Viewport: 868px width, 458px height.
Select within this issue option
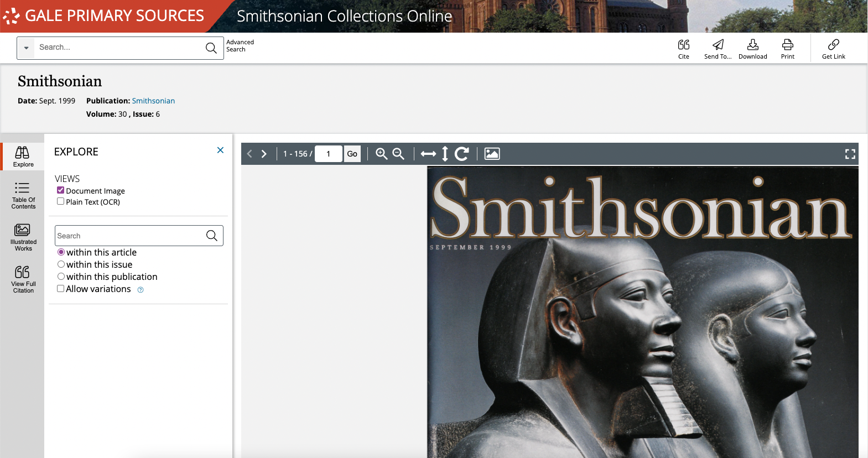pyautogui.click(x=61, y=264)
